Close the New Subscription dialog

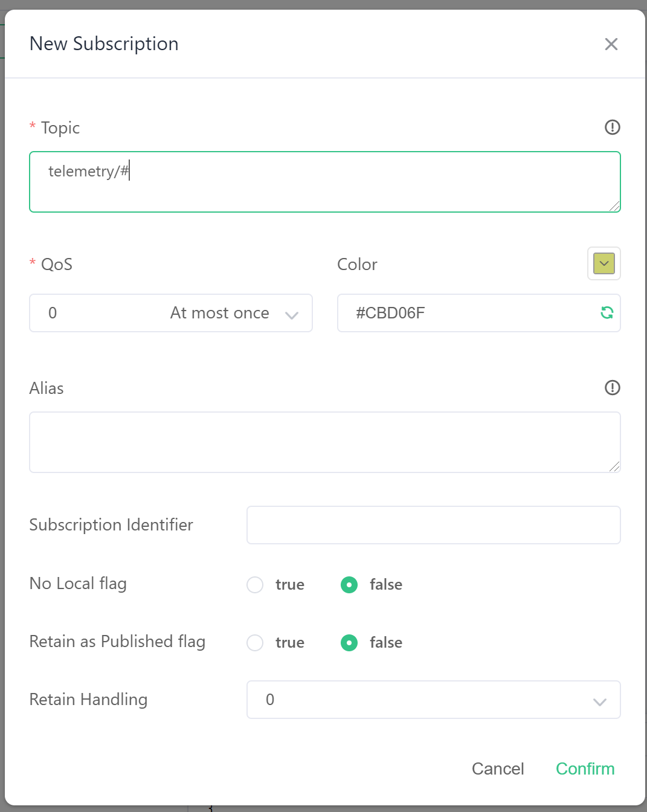point(611,44)
